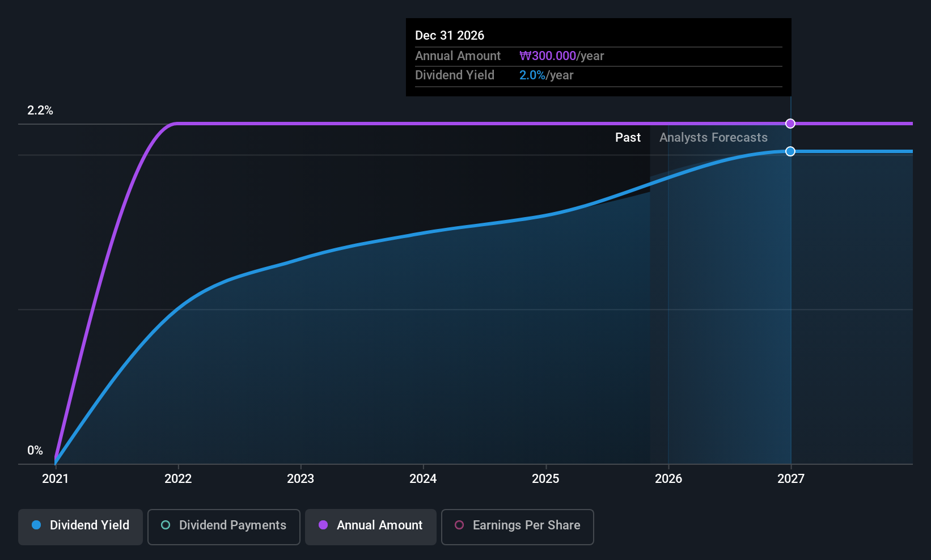Click the Annual Amount tooltip row label

(458, 56)
